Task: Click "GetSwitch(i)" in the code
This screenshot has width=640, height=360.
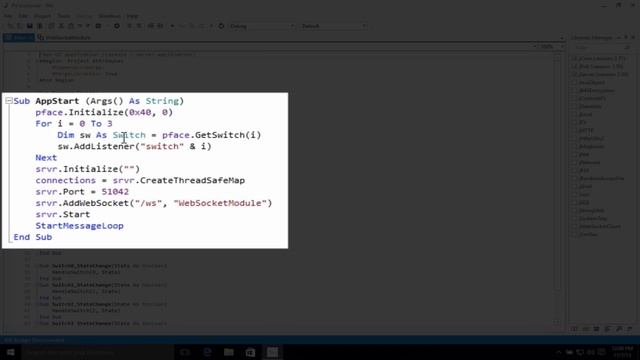Action: [228, 135]
